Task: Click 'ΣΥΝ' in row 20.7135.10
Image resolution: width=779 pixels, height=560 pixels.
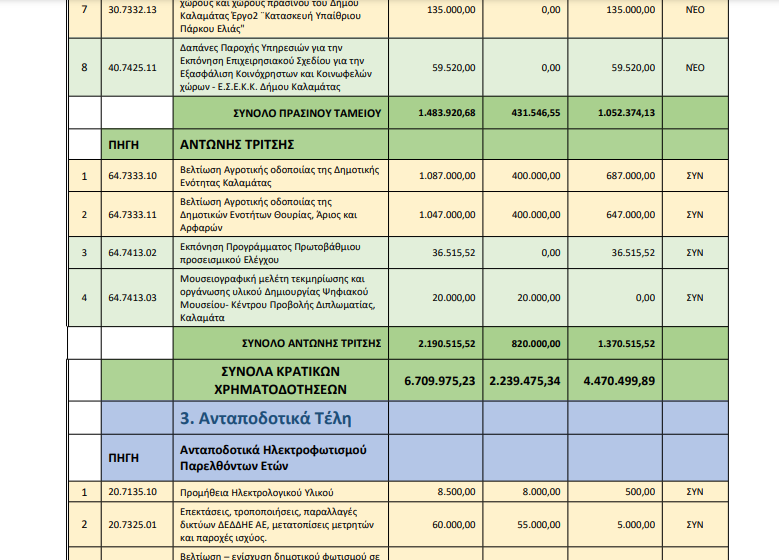Action: [x=695, y=492]
